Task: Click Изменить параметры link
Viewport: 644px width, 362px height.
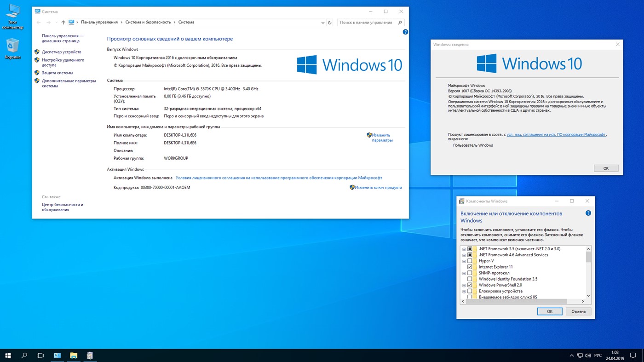Action: [382, 138]
